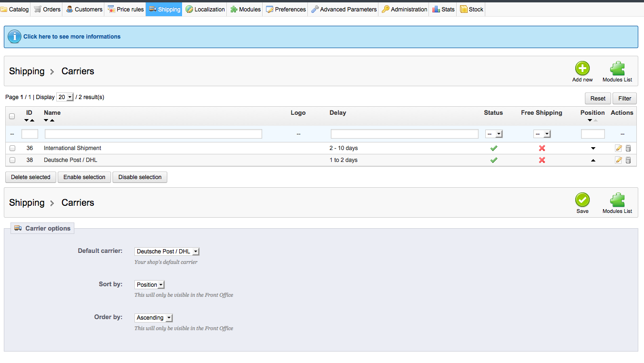Go to the Customers menu
The width and height of the screenshot is (644, 363).
(x=84, y=9)
